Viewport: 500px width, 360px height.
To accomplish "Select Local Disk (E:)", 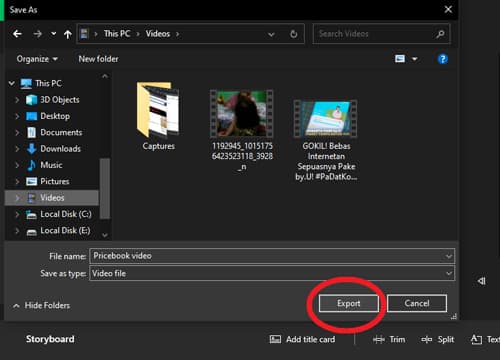I will click(65, 230).
